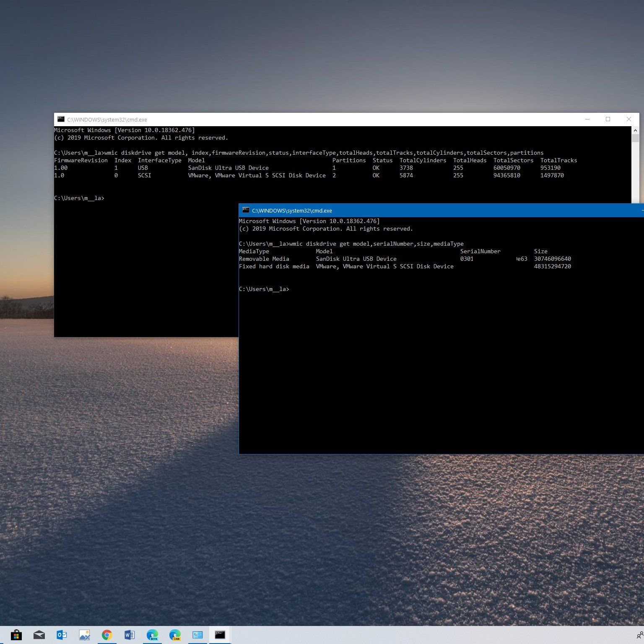Open Microsoft Edge Beta in taskbar
The image size is (644, 644).
pos(152,635)
